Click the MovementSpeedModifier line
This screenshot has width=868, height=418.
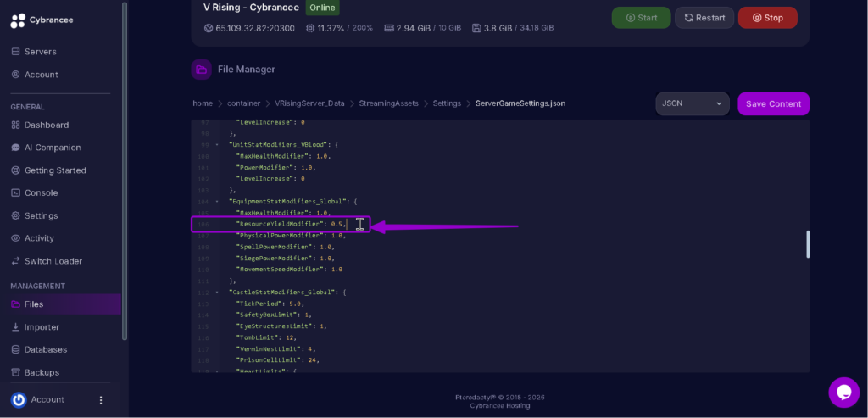point(289,270)
